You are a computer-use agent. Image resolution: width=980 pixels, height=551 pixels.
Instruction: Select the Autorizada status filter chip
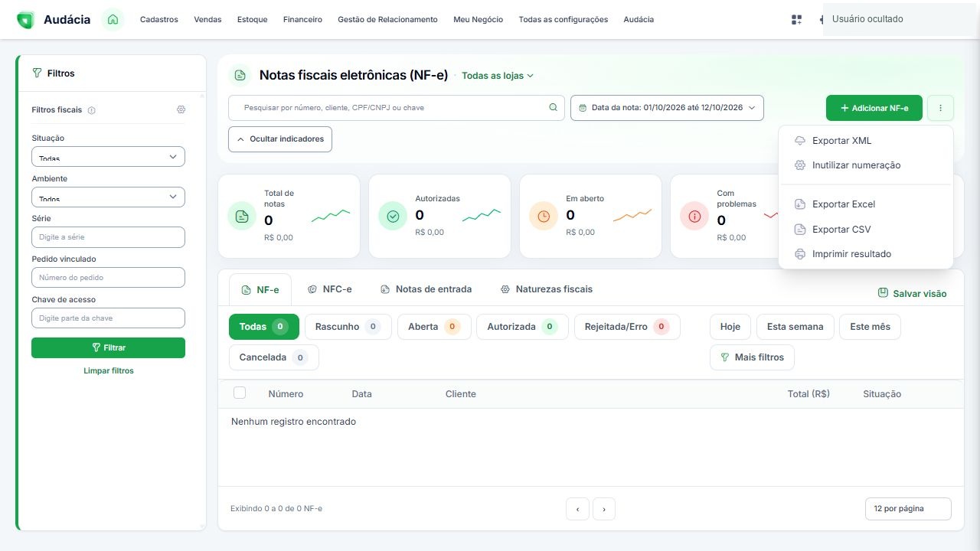pyautogui.click(x=522, y=327)
